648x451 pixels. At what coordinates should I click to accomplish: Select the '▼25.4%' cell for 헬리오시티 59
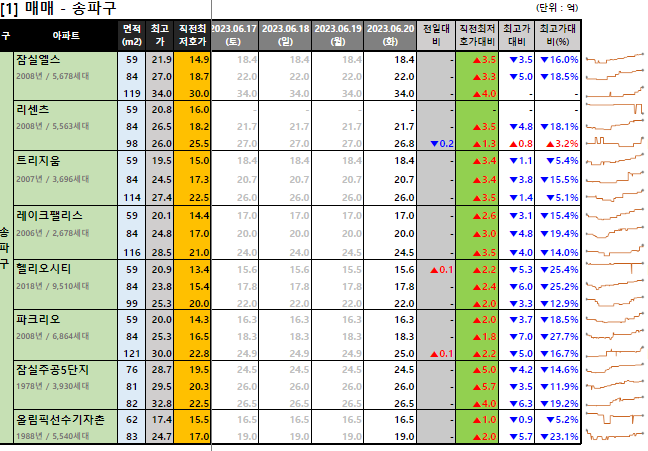559,270
